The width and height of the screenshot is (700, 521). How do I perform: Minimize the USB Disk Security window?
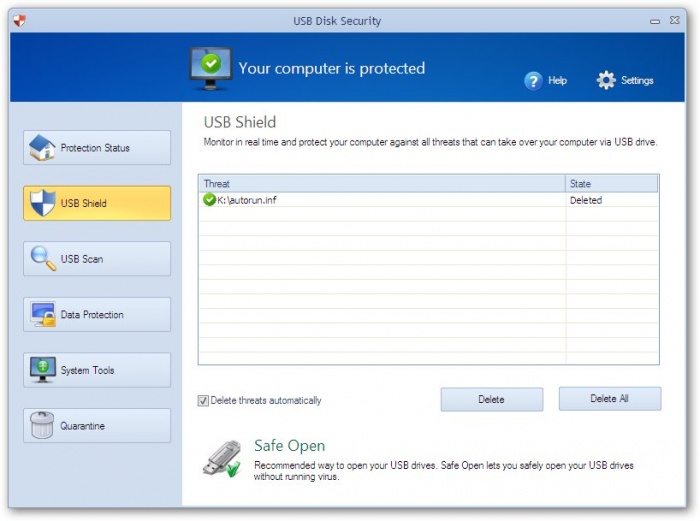tap(655, 21)
